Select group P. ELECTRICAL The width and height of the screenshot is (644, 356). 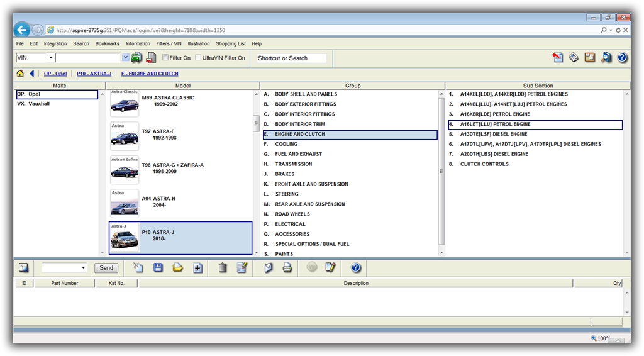(350, 224)
